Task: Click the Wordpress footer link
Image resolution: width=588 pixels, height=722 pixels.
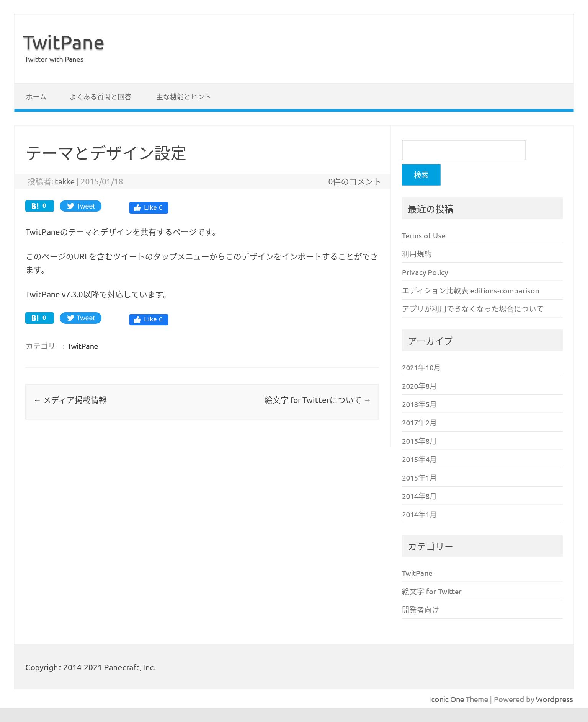Action: (x=554, y=699)
